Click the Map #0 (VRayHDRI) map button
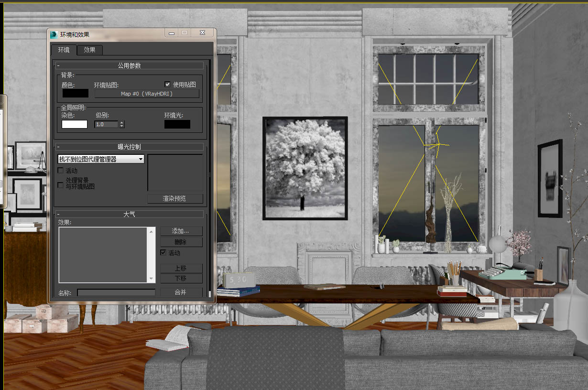Image resolution: width=588 pixels, height=390 pixels. pos(147,94)
